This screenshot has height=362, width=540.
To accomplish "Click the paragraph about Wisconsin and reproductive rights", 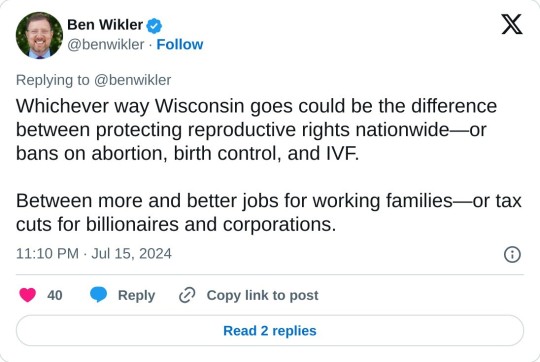I will coord(257,130).
